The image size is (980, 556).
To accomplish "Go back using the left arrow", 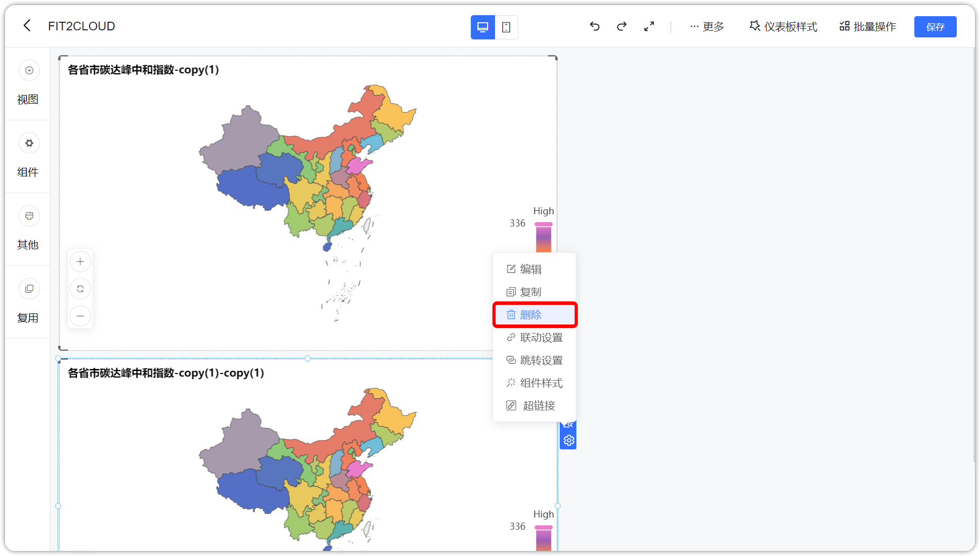I will pyautogui.click(x=27, y=26).
